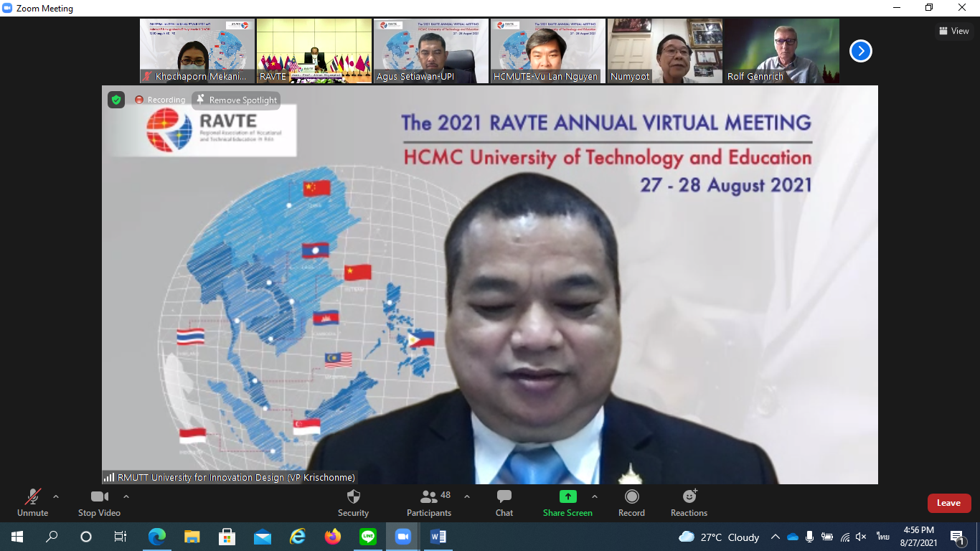980x551 pixels.
Task: Open Wi-Fi network tray icon
Action: (845, 537)
